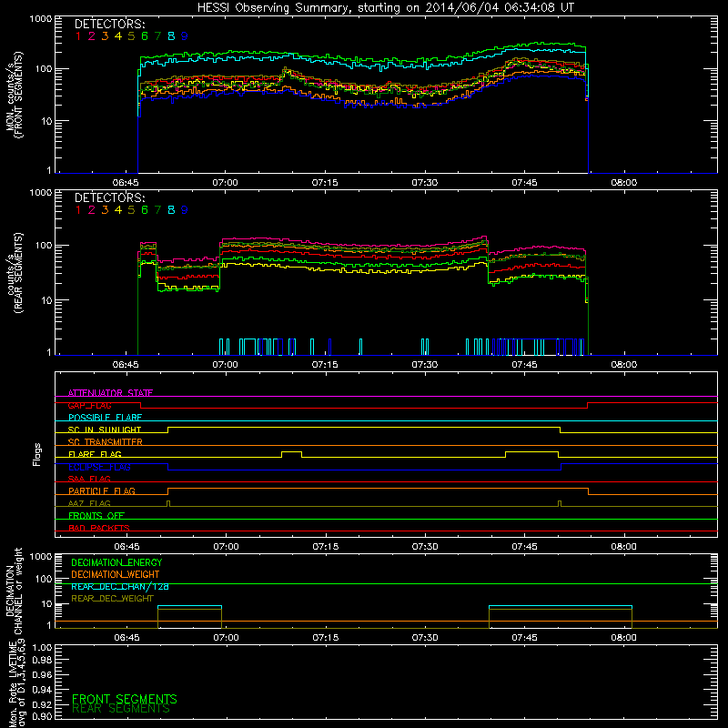Viewport: 728px width, 728px height.
Task: Click the FLARE_FLAG label
Action: (x=95, y=454)
